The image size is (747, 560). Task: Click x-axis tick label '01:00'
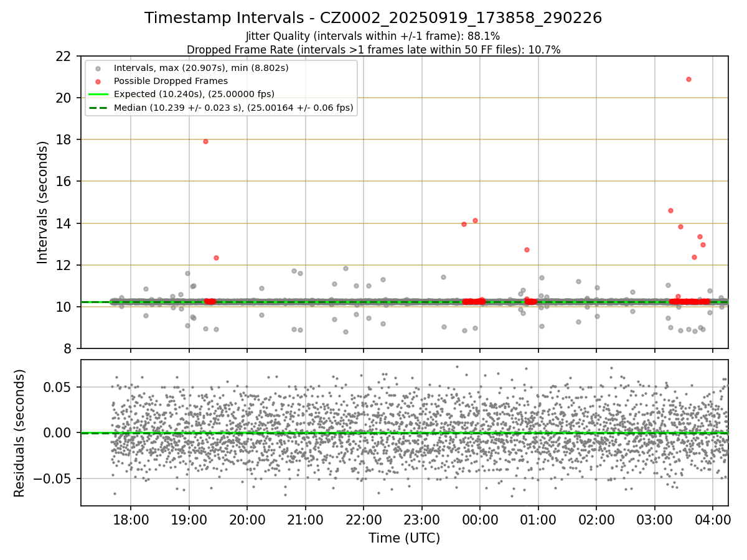click(538, 520)
